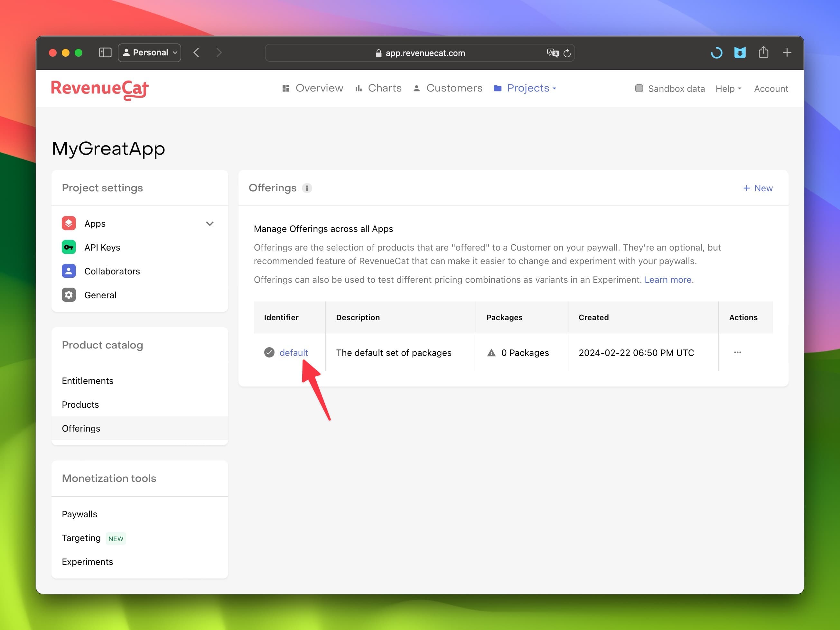840x630 pixels.
Task: Open Experiments under Monetization tools
Action: [x=87, y=562]
